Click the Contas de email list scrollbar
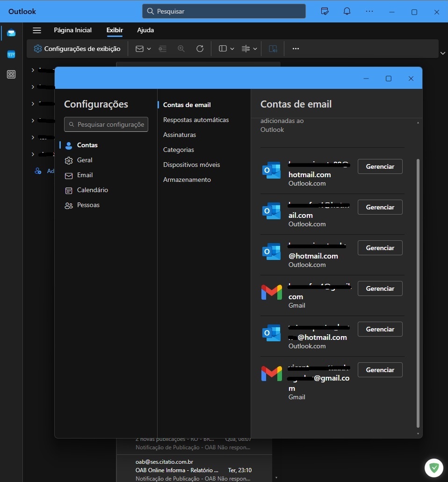Viewport: 448px width, 482px height. click(x=418, y=293)
